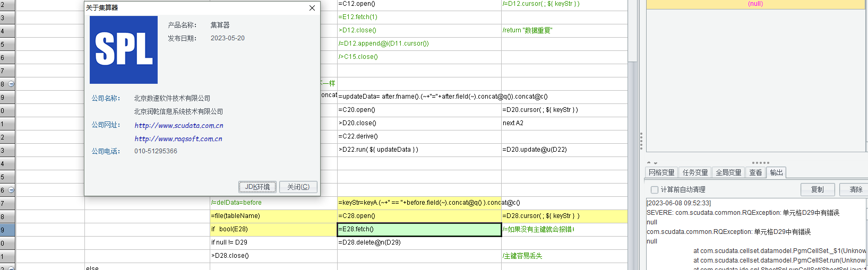
Task: Click the SPL logo in About dialog
Action: [x=124, y=50]
